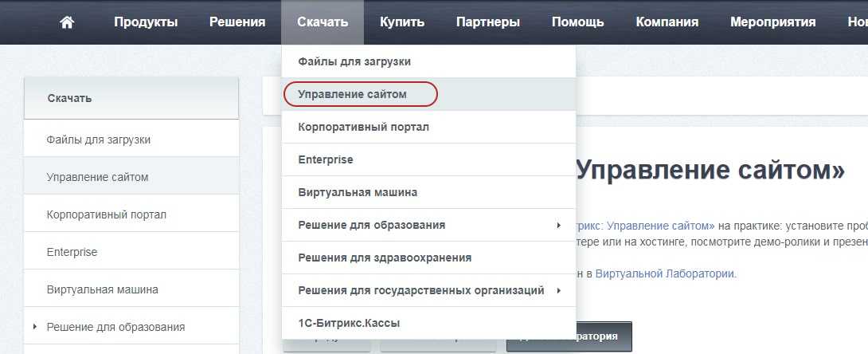This screenshot has width=868, height=354.
Task: Select Файлы для загрузки in dropdown menu
Action: coord(354,61)
